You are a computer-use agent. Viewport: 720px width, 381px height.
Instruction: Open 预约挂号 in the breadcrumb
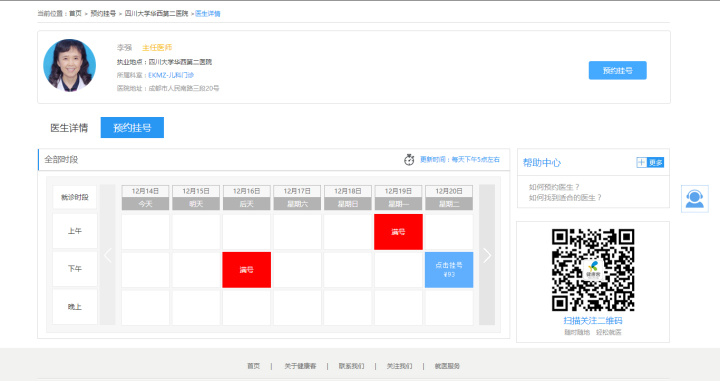(x=103, y=14)
